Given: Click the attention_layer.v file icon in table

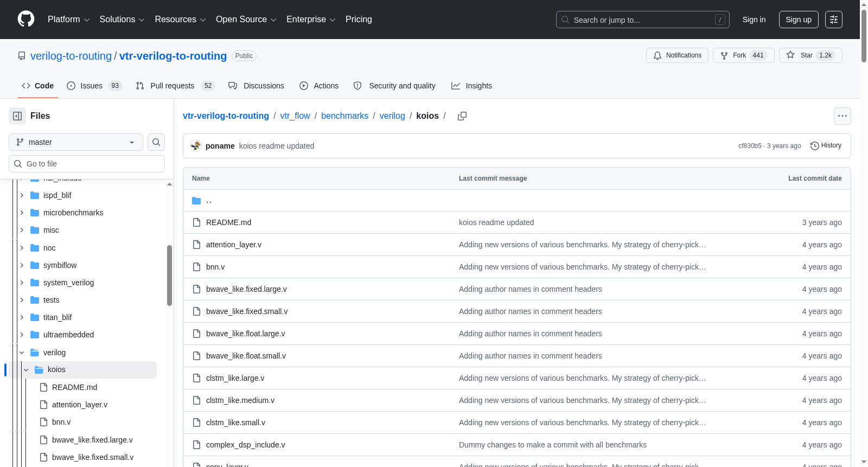Looking at the screenshot, I should point(196,245).
